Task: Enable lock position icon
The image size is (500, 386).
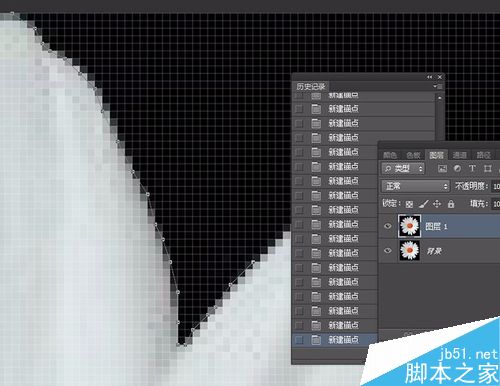Action: [x=437, y=204]
